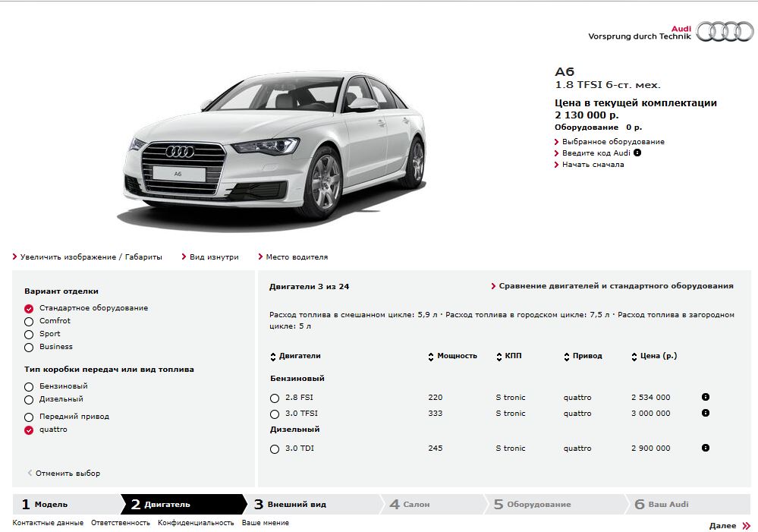This screenshot has height=532, width=758.
Task: Open step 2 Двигатель tab
Action: click(182, 504)
